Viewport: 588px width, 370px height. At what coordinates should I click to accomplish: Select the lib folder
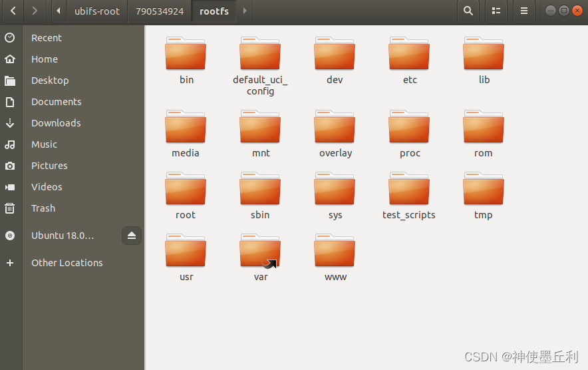pos(484,60)
